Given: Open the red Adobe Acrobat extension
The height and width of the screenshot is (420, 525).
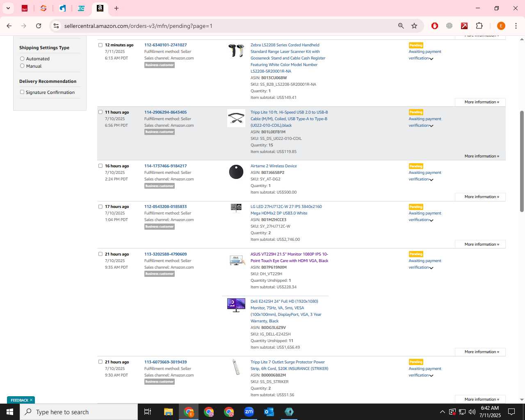Looking at the screenshot, I should coord(464,26).
